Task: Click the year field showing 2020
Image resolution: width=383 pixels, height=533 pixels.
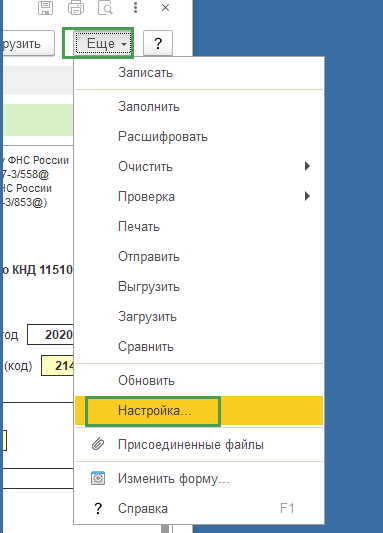Action: [50, 335]
